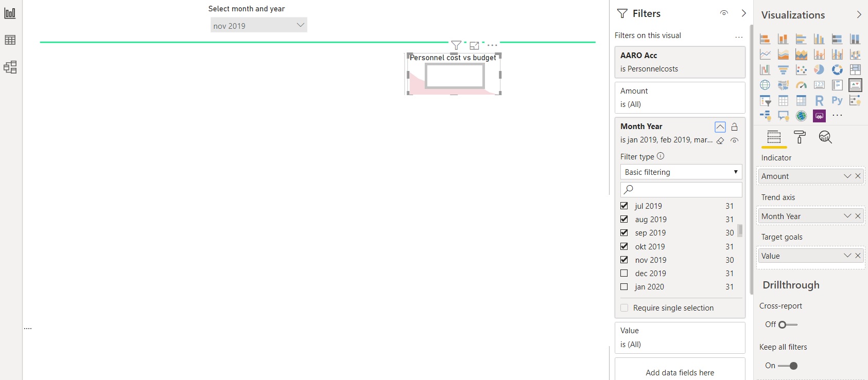Collapse the Visualizations pane
This screenshot has height=380, width=868.
pos(859,14)
